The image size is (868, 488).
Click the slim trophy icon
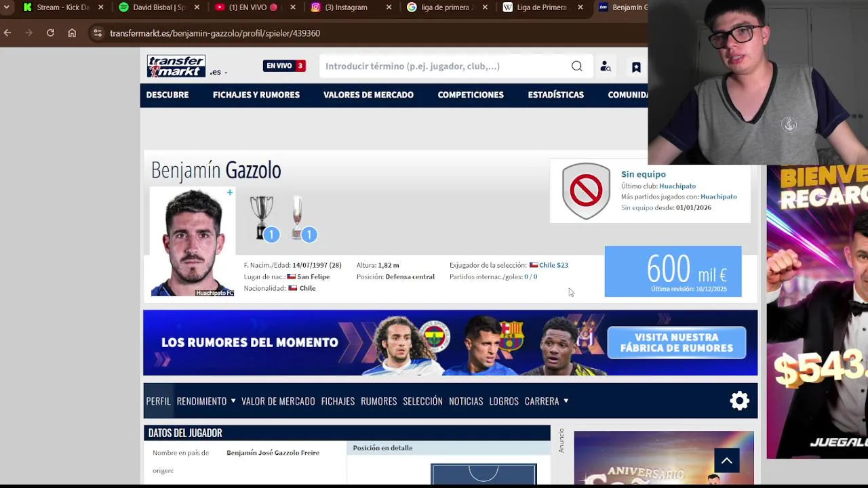tap(298, 217)
